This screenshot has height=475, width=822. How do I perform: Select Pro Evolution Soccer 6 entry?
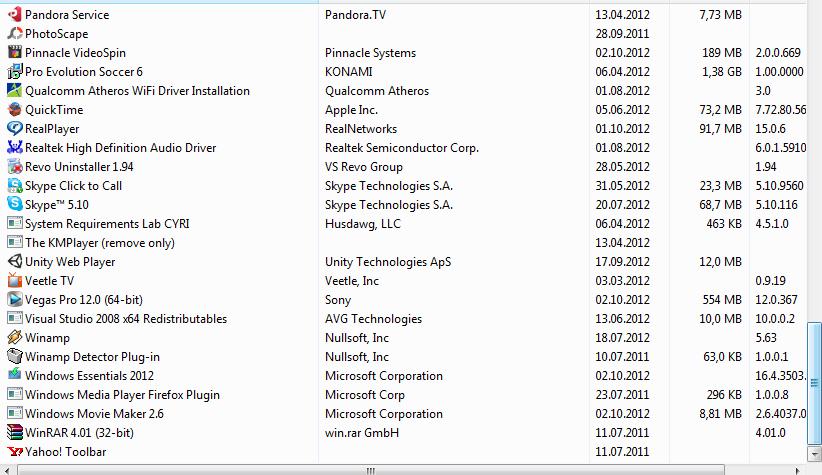point(84,72)
